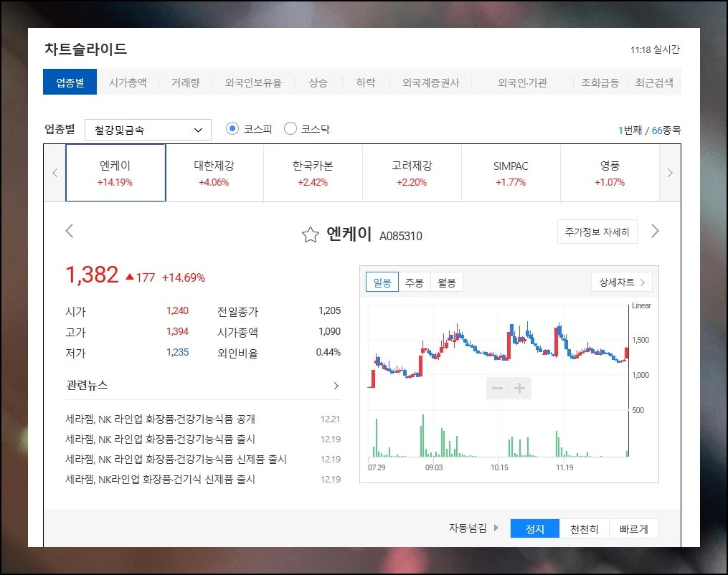This screenshot has width=728, height=575.
Task: Open the 철강및금속 sector dropdown
Action: 148,130
